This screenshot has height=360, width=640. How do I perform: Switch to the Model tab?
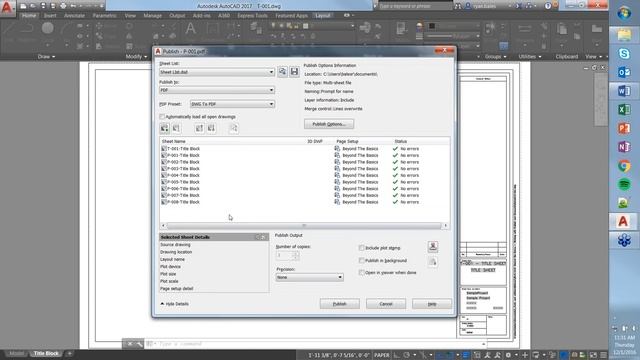point(16,353)
